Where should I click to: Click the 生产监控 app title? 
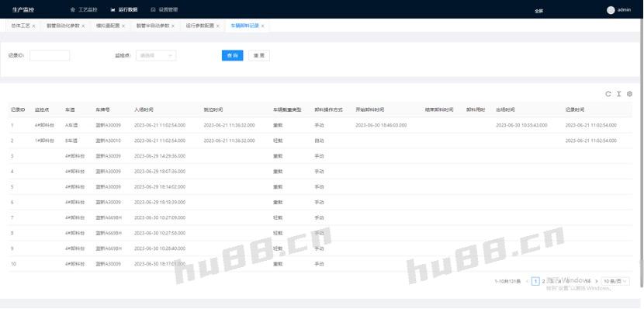click(x=23, y=9)
